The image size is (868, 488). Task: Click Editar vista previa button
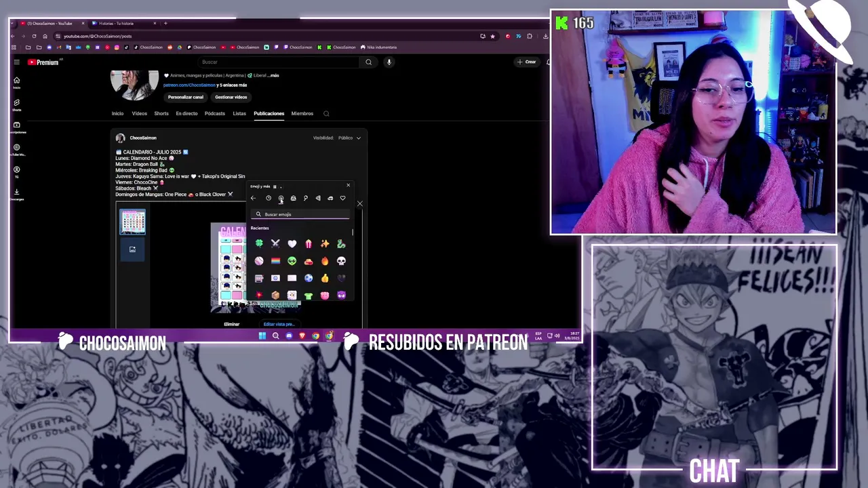click(x=279, y=324)
